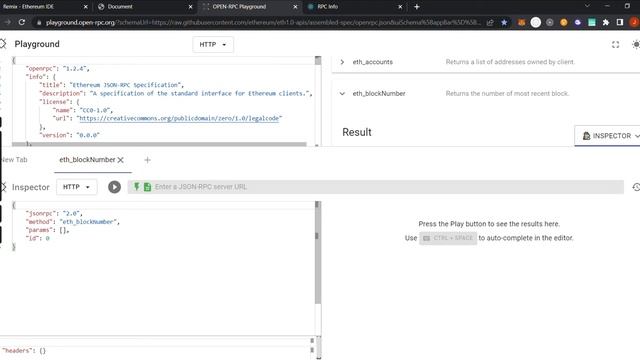Click the eth_accounts description text
The height and width of the screenshot is (360, 640).
(510, 62)
